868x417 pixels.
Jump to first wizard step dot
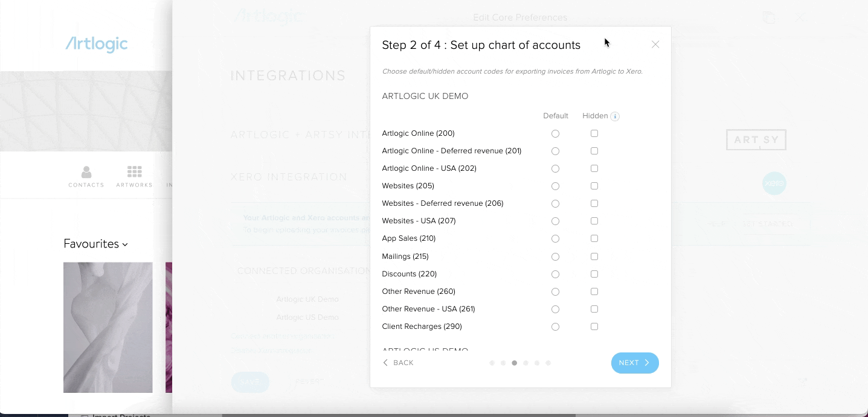(492, 363)
